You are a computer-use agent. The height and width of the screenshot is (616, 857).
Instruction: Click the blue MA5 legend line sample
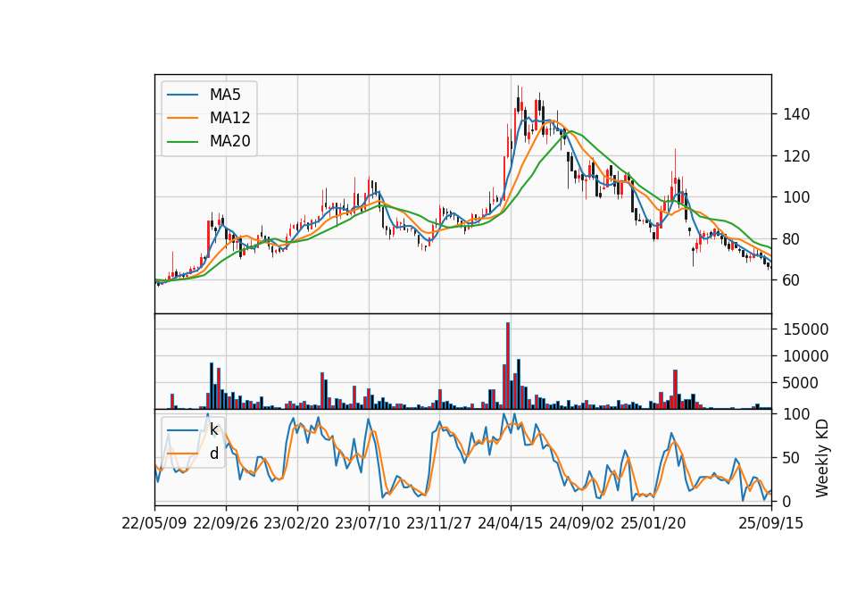click(x=182, y=96)
